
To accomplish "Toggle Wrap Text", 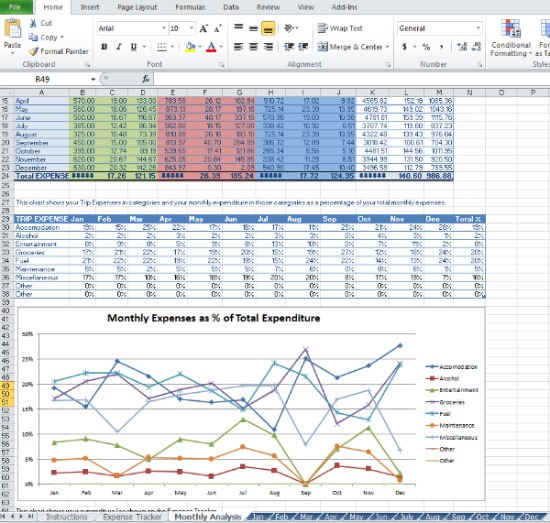I will 340,28.
